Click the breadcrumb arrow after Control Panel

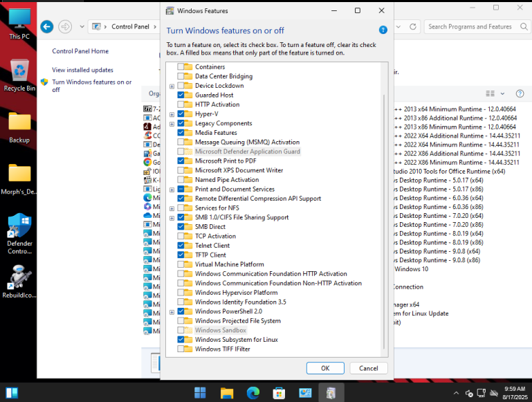click(155, 26)
